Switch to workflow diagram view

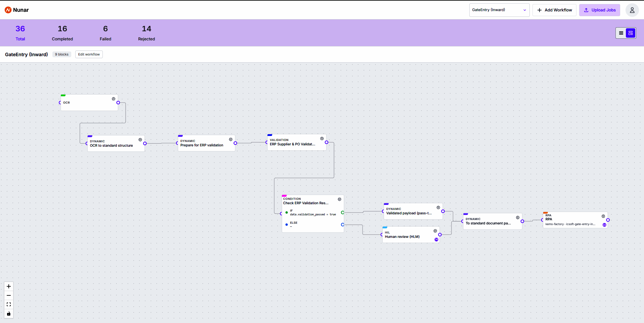pos(631,33)
